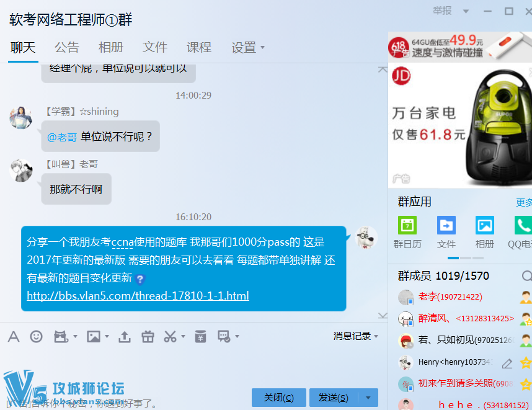Viewport: 532px width, 410px height.
Task: Select the scissors screenshot tool
Action: coord(170,336)
